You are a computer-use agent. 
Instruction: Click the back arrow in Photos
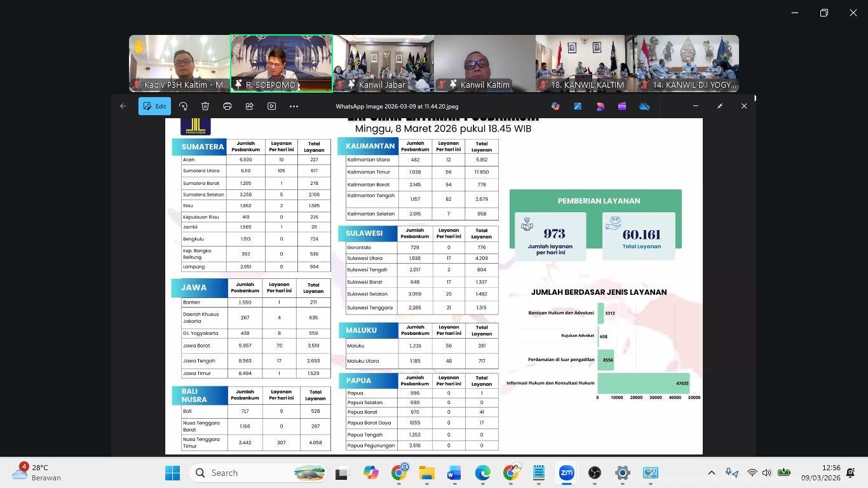pos(123,106)
